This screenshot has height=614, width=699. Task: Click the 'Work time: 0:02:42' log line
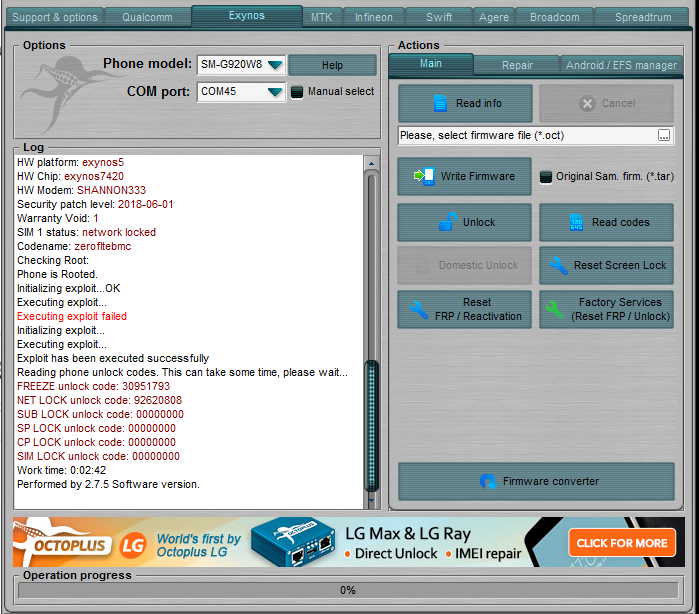pyautogui.click(x=62, y=470)
